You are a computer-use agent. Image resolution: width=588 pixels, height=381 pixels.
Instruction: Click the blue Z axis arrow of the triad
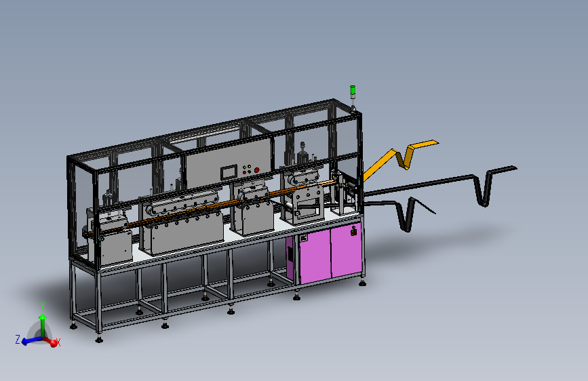click(x=31, y=340)
